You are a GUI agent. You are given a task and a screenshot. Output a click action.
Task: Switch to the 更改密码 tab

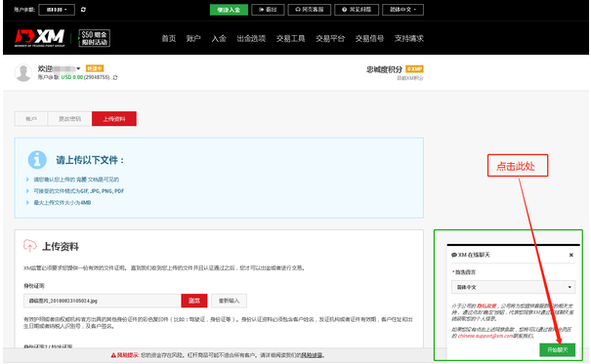(69, 119)
